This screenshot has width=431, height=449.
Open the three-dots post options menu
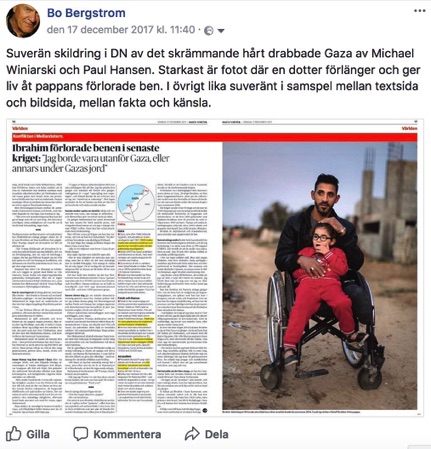(420, 11)
